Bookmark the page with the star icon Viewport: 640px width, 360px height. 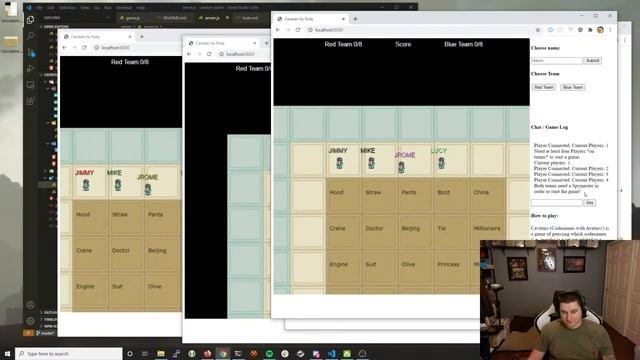pos(538,30)
